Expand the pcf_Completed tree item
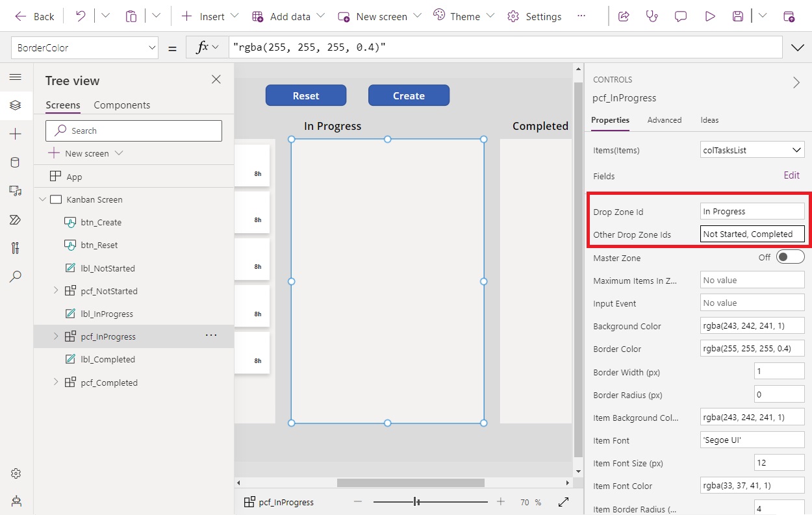812x515 pixels. [56, 383]
